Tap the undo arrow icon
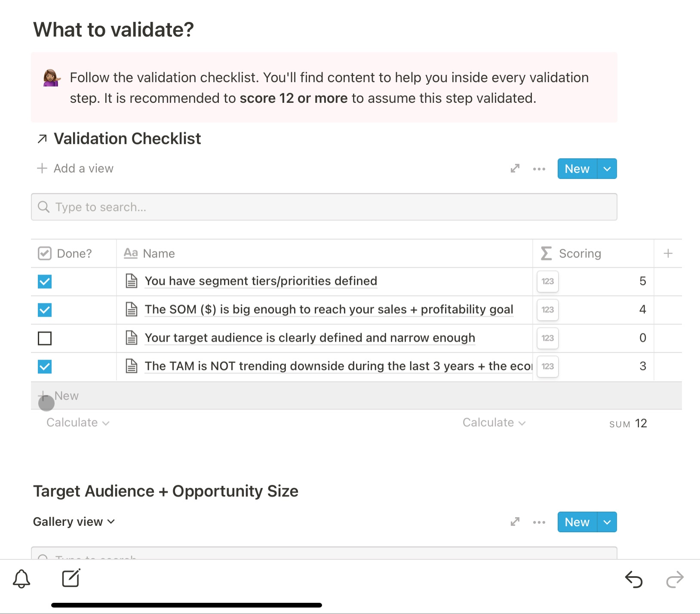This screenshot has height=614, width=700. pyautogui.click(x=633, y=579)
